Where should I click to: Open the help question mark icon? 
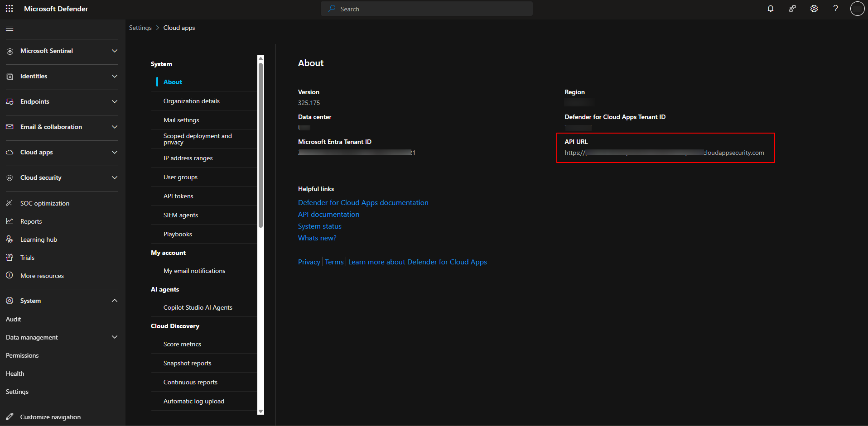tap(836, 9)
